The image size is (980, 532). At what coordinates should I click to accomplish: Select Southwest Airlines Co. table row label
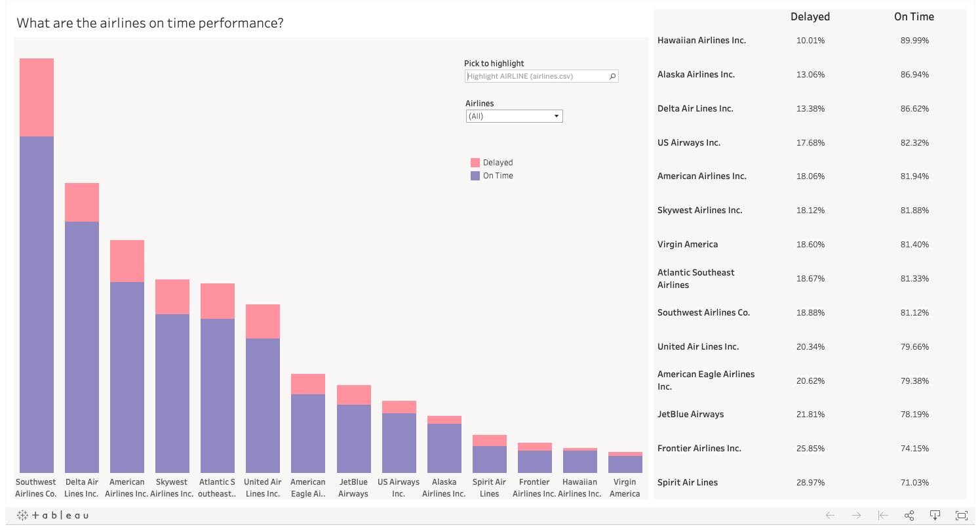(704, 313)
